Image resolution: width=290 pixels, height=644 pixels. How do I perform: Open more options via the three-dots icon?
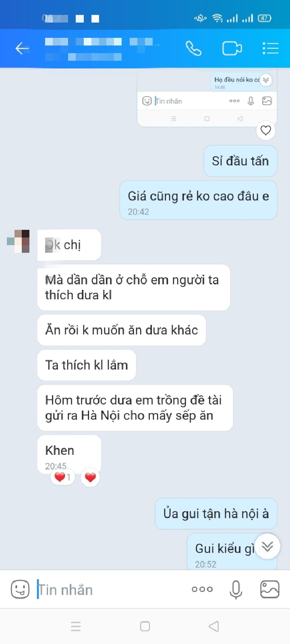point(202,589)
